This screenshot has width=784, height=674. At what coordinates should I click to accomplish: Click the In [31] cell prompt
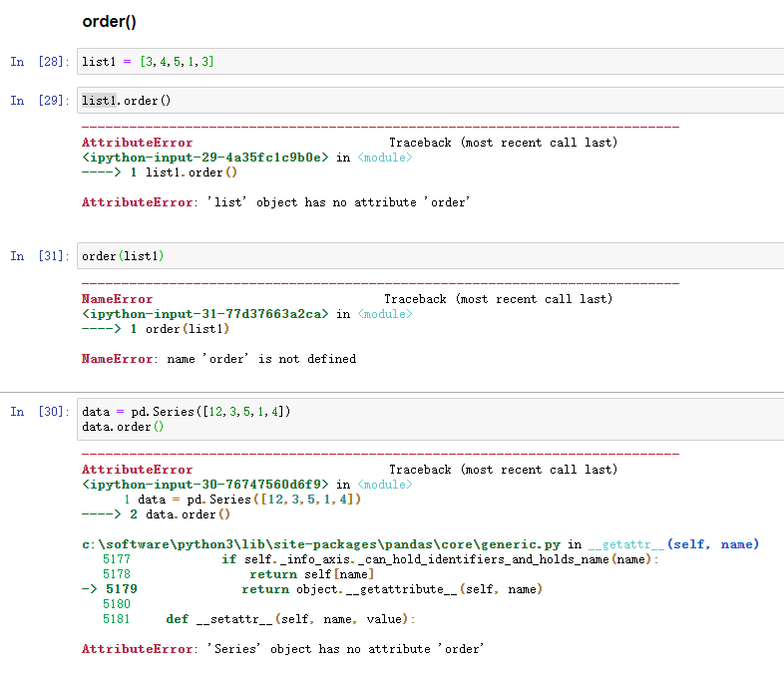pos(40,256)
